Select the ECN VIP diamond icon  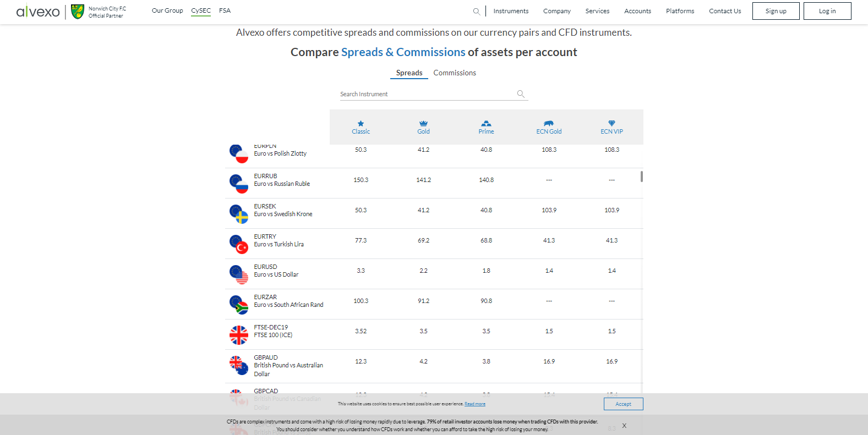[612, 124]
